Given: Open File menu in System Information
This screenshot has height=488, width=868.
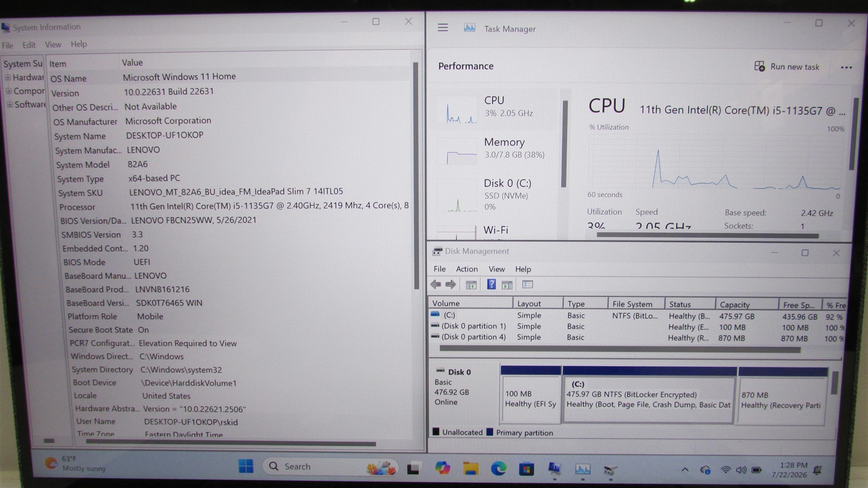Looking at the screenshot, I should point(8,45).
